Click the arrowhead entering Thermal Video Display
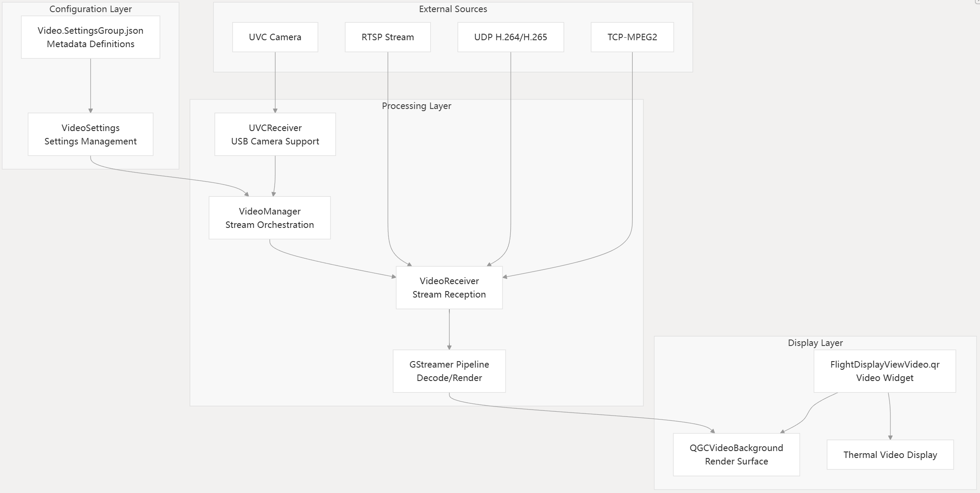The image size is (980, 493). pyautogui.click(x=890, y=438)
